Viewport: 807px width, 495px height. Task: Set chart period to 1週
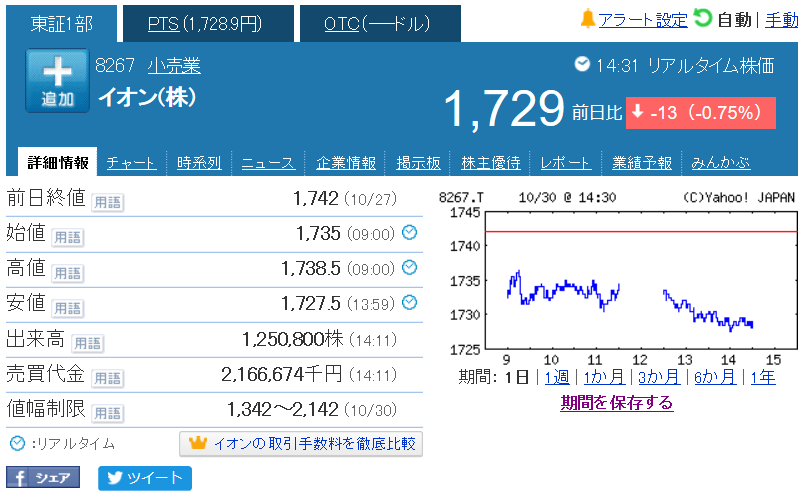point(557,377)
